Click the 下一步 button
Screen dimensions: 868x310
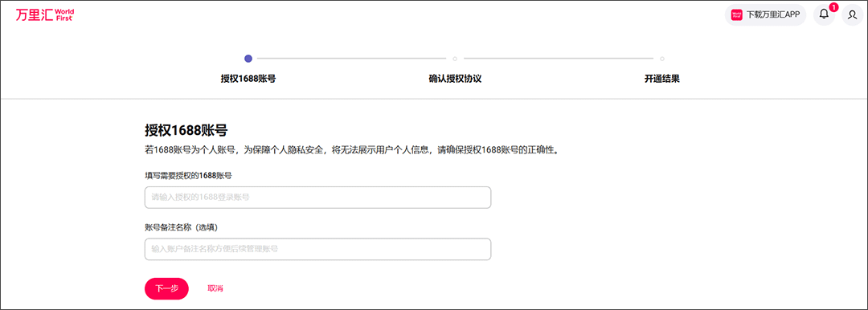pos(166,288)
